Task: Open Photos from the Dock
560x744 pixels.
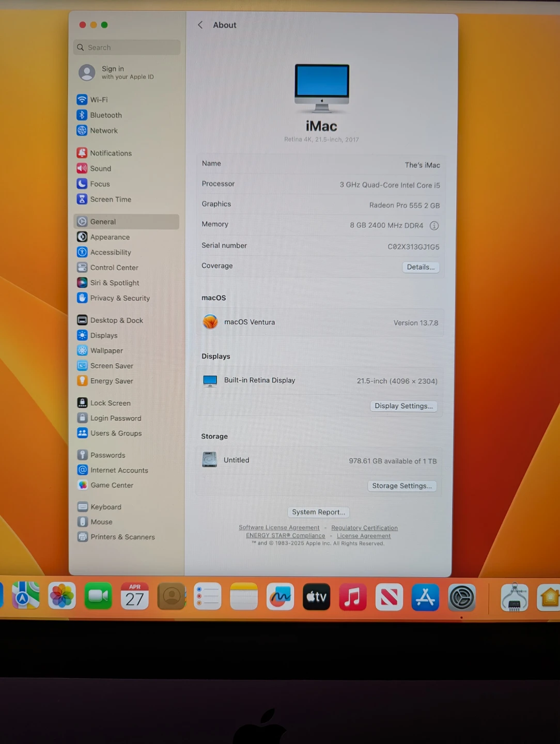Action: point(62,596)
